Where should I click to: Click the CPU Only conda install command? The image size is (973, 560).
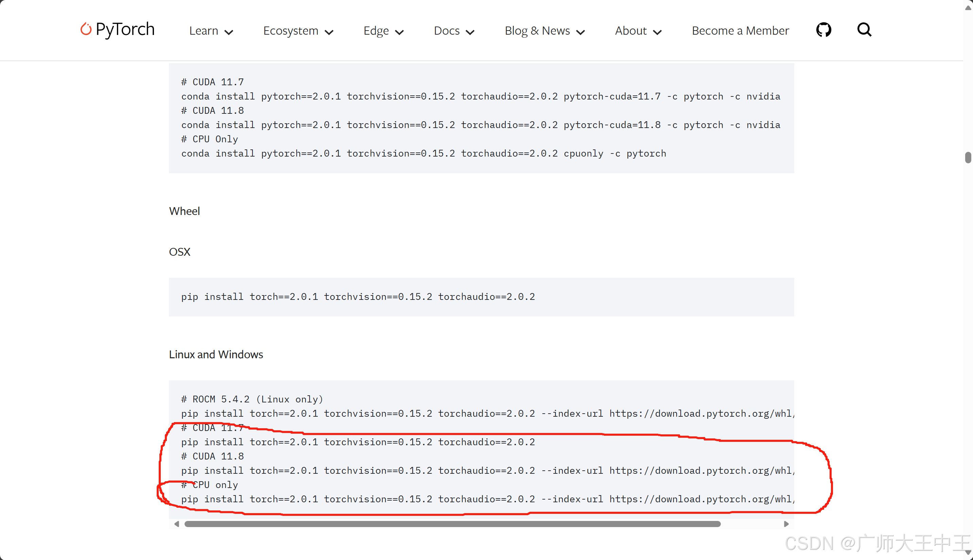[423, 153]
